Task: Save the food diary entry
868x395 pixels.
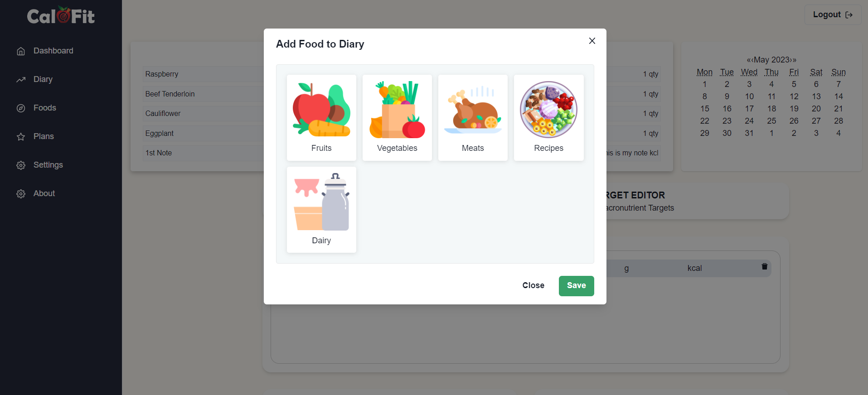Action: [x=576, y=286]
